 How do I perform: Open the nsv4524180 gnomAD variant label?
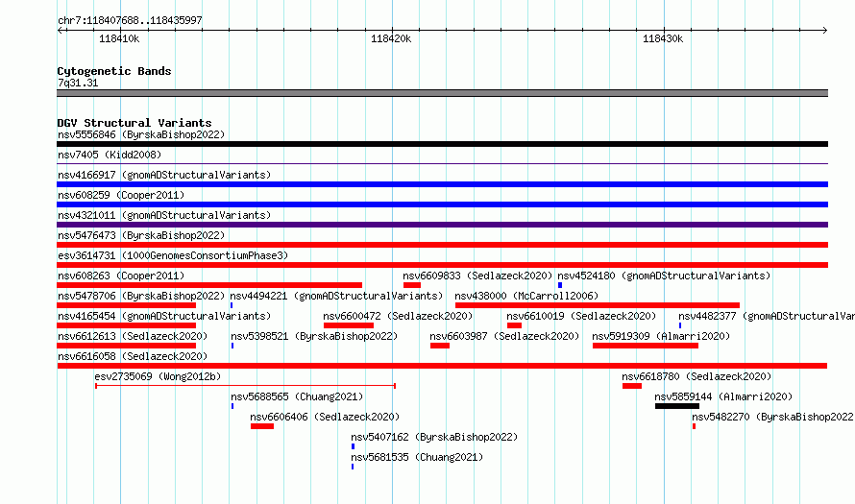point(664,276)
